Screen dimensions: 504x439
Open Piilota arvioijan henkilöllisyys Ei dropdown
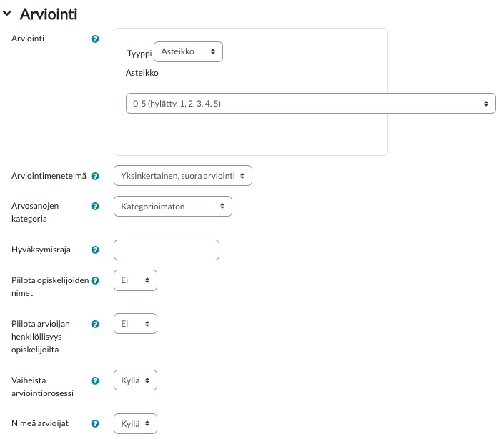point(135,324)
